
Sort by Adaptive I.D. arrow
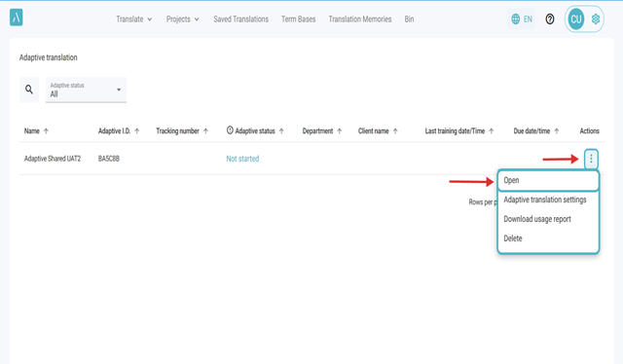tap(136, 131)
